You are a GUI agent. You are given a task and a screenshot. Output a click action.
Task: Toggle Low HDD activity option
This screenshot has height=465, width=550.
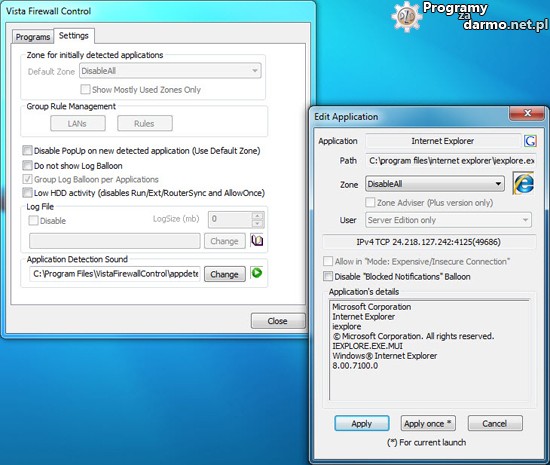click(27, 193)
